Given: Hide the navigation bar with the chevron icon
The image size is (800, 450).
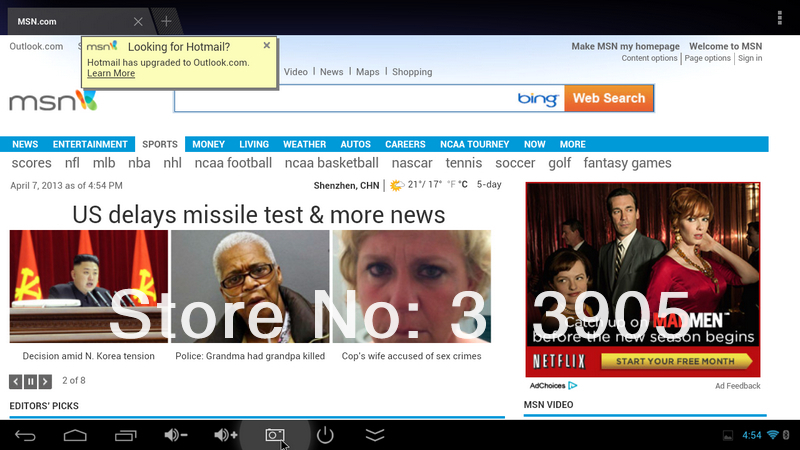Looking at the screenshot, I should [375, 435].
